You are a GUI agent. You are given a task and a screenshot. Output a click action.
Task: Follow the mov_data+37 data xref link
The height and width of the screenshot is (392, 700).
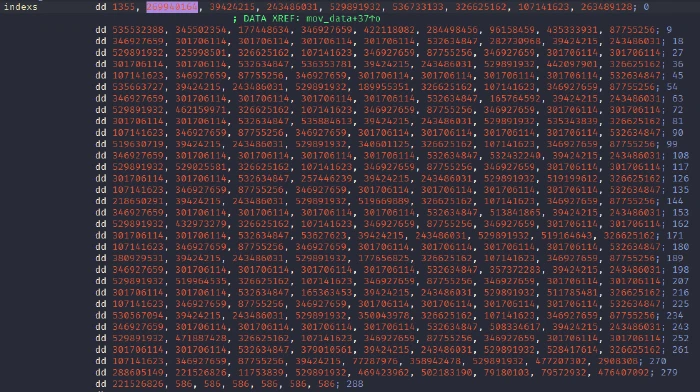(343, 19)
